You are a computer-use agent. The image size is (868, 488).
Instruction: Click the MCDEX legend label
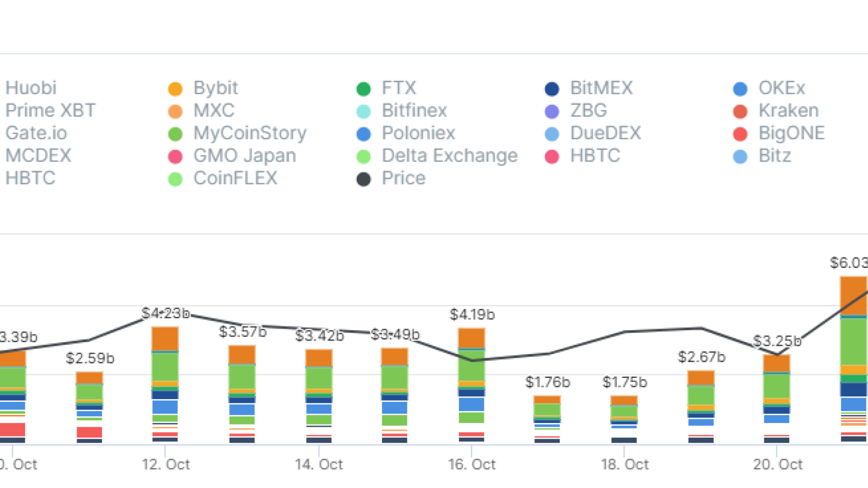click(x=39, y=156)
